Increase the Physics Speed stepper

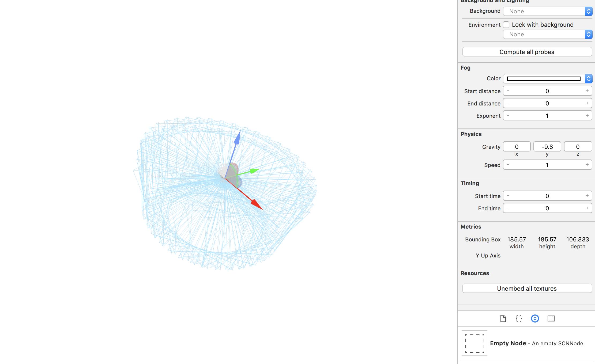pyautogui.click(x=587, y=165)
